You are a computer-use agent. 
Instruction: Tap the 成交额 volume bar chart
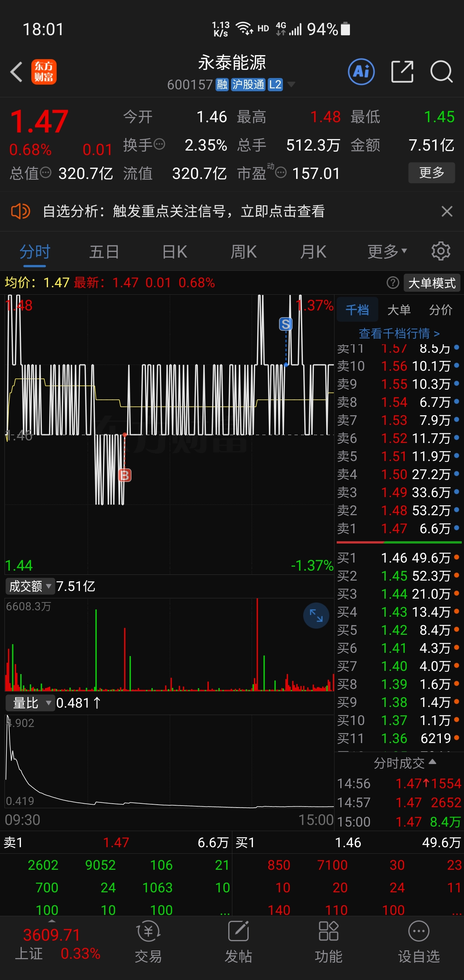tap(169, 644)
